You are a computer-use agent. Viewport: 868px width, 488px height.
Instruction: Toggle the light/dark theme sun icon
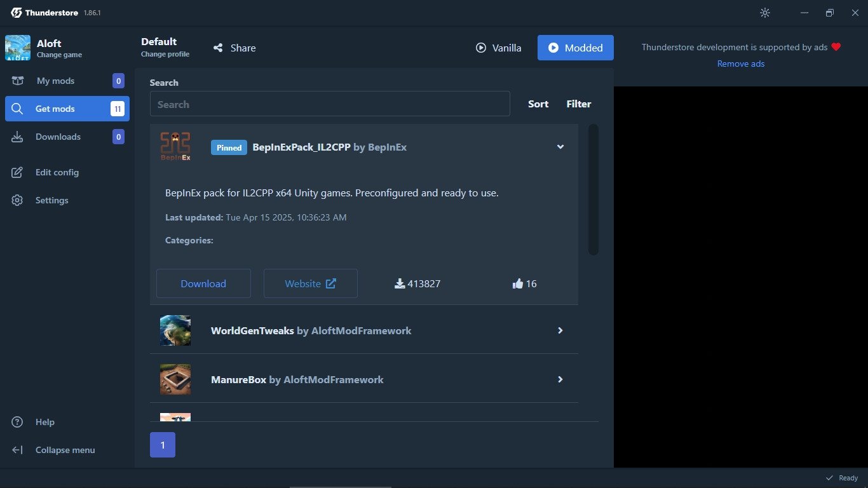coord(765,13)
